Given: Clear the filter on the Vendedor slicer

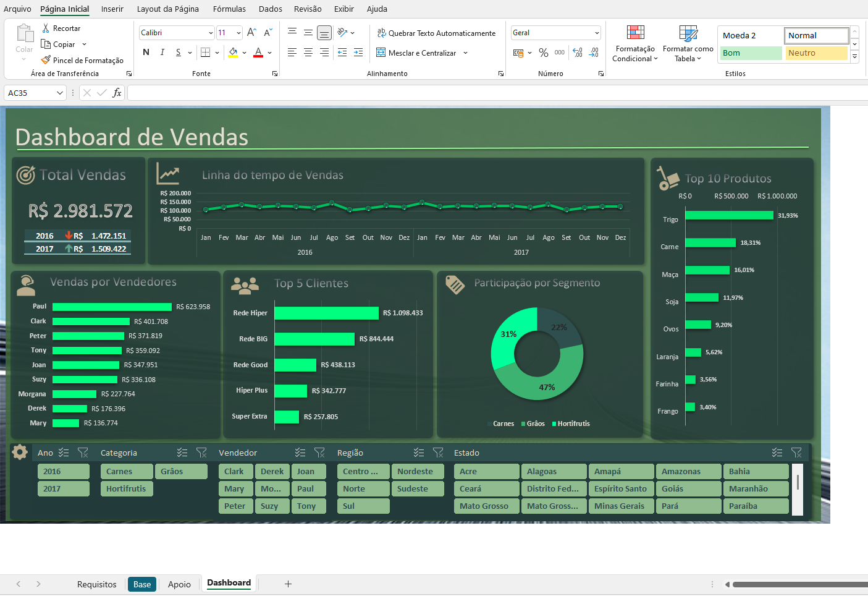Looking at the screenshot, I should pyautogui.click(x=319, y=453).
